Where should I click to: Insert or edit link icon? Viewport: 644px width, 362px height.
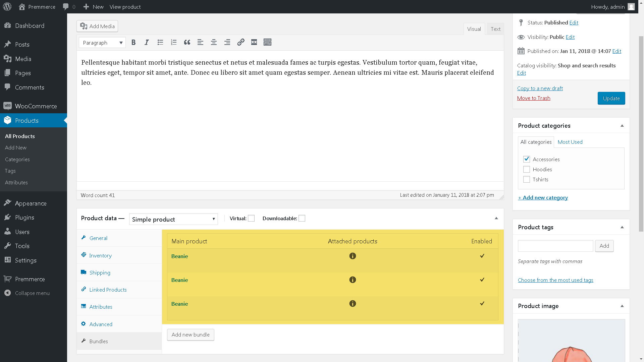[x=241, y=42]
